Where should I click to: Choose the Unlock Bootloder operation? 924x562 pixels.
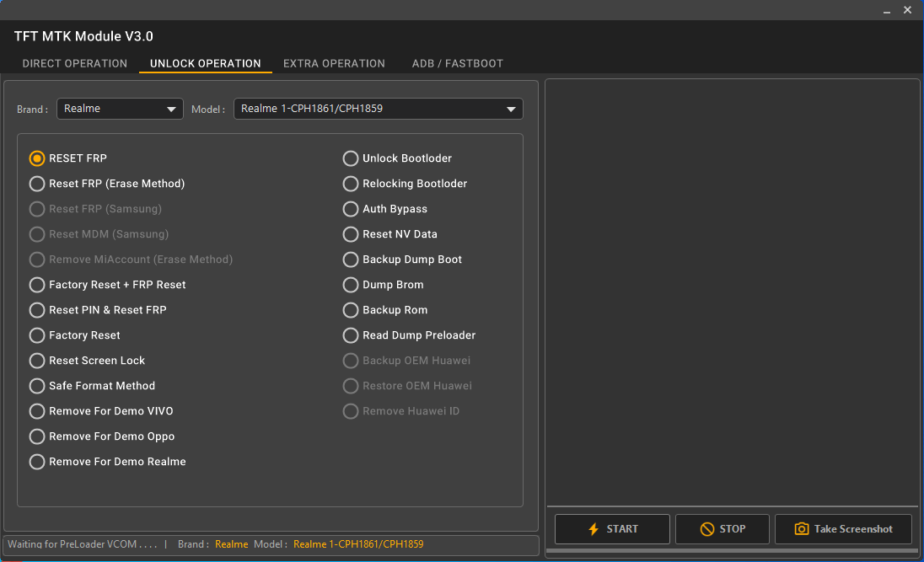(x=350, y=158)
